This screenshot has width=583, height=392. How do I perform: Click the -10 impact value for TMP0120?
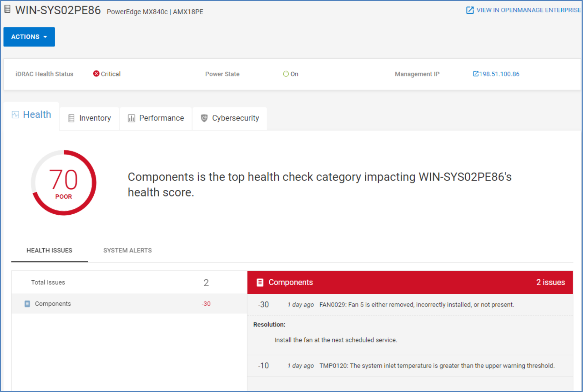point(263,366)
